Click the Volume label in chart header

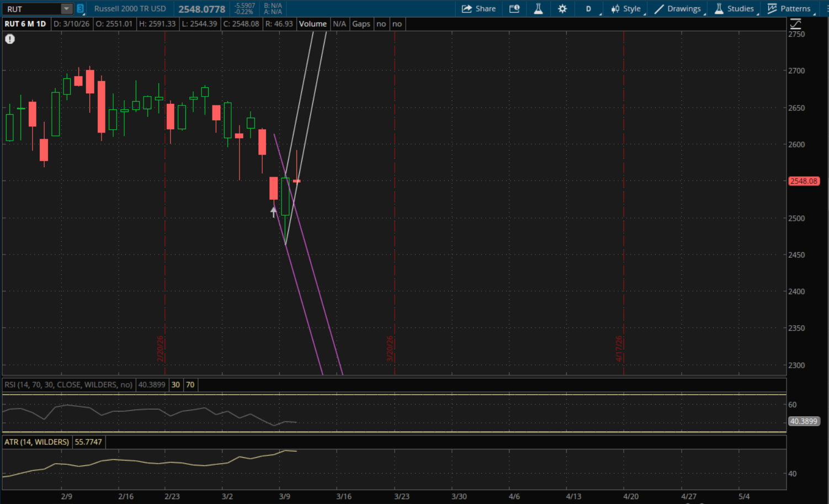313,24
